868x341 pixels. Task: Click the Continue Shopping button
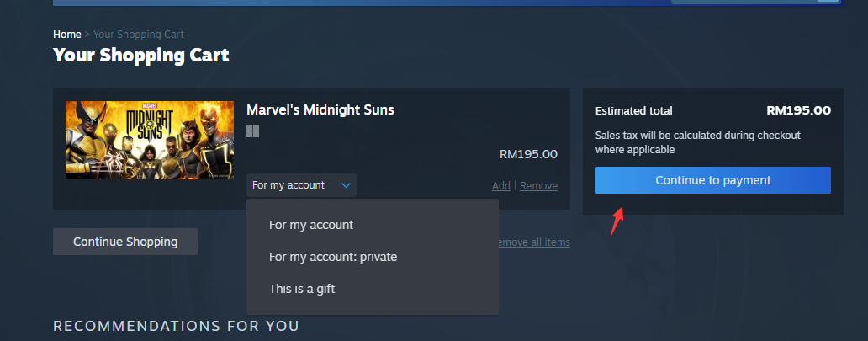tap(125, 242)
